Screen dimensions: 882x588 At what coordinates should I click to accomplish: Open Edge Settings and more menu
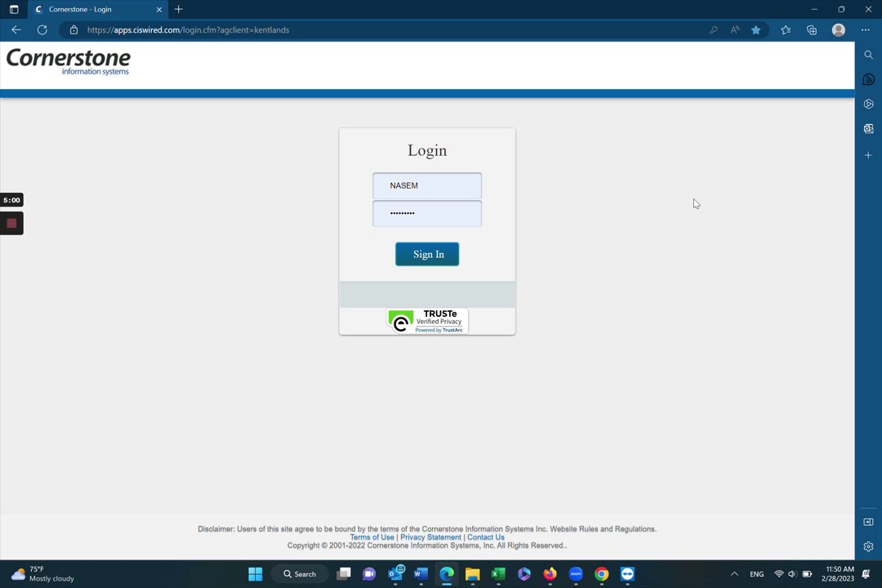click(x=865, y=30)
